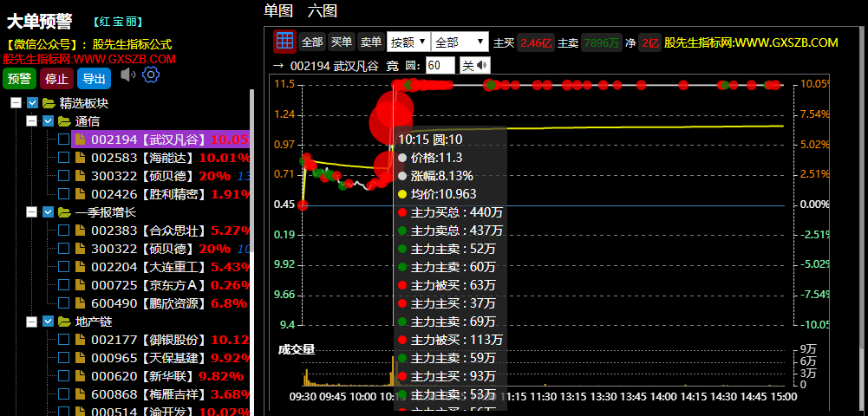Viewport: 868px width, 416px height.
Task: Switch to the 六图 tab
Action: (x=323, y=10)
